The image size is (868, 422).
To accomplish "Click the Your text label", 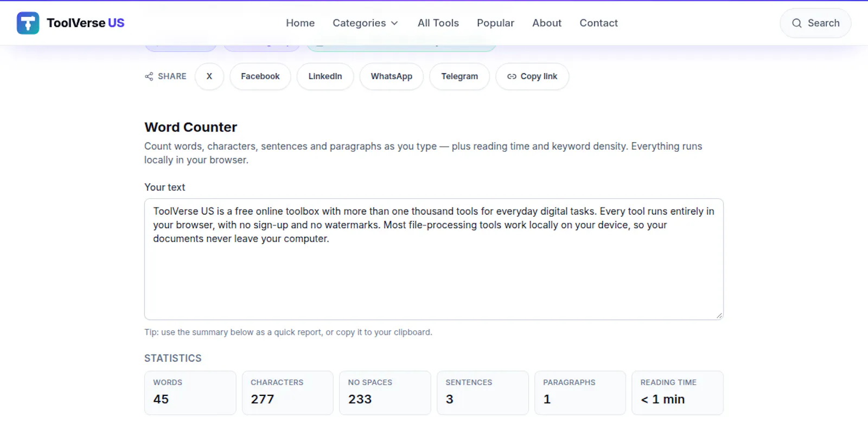I will coord(165,187).
